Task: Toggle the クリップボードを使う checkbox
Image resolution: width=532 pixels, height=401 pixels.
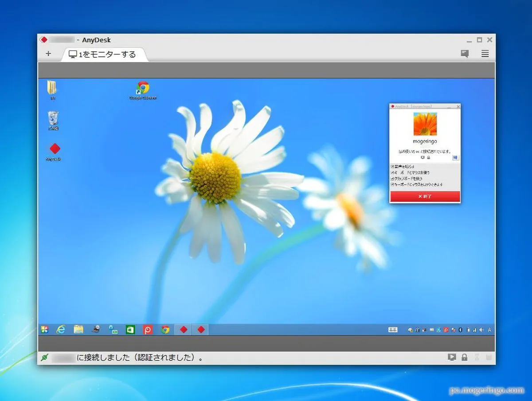Action: tap(392, 178)
